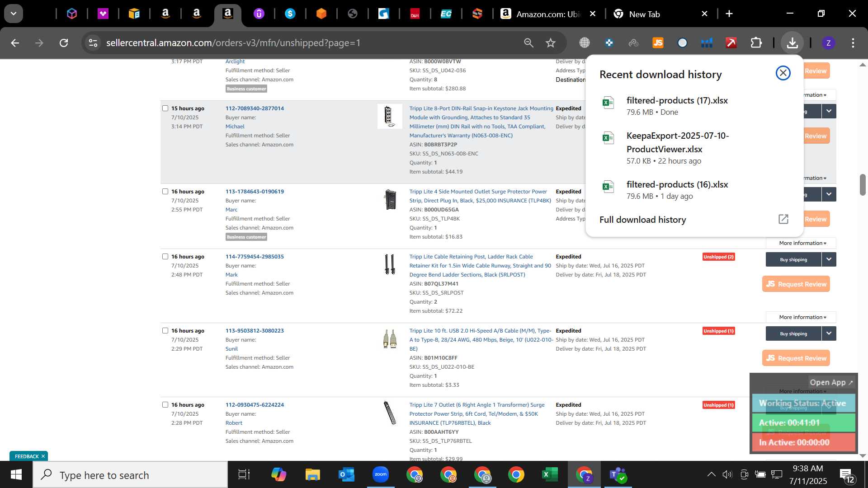Open Excel from the taskbar

[550, 474]
